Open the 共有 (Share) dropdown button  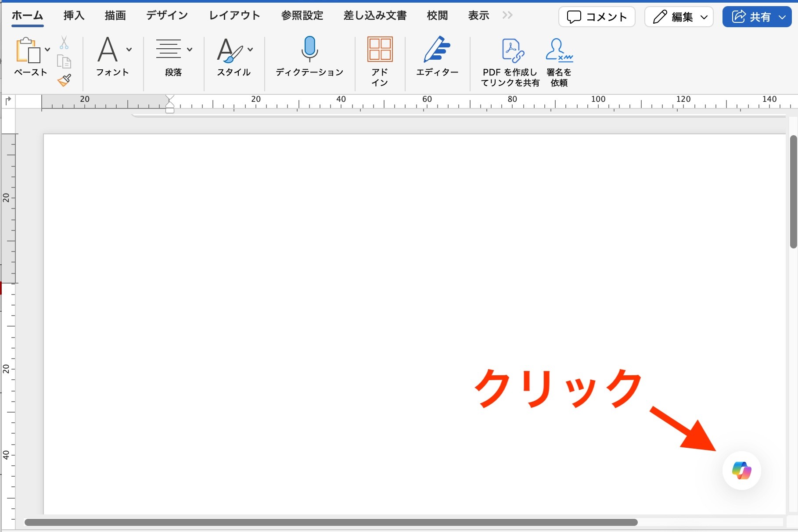(757, 17)
